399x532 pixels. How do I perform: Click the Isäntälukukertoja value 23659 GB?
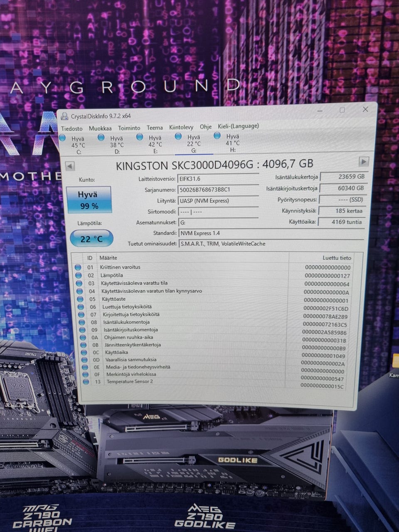[x=343, y=177]
